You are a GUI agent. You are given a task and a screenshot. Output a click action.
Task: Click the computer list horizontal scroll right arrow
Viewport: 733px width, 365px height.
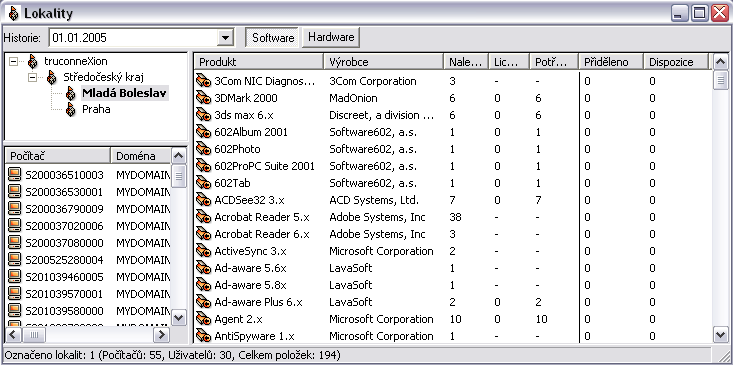click(161, 334)
